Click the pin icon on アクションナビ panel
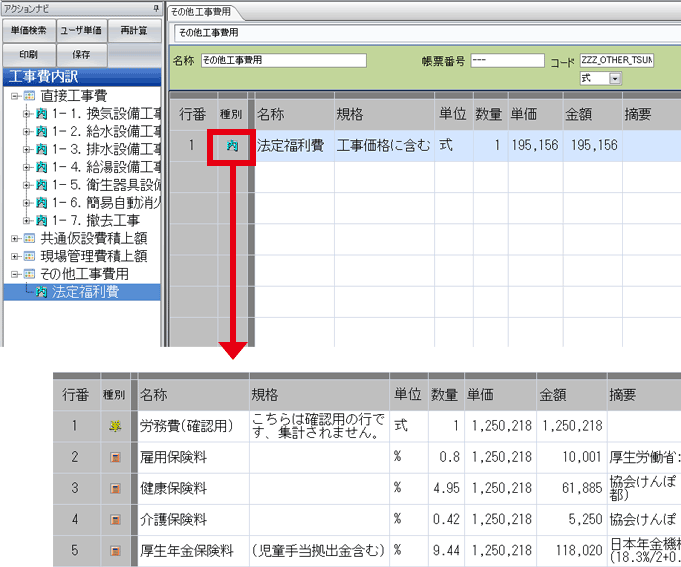The image size is (681, 567). click(155, 8)
